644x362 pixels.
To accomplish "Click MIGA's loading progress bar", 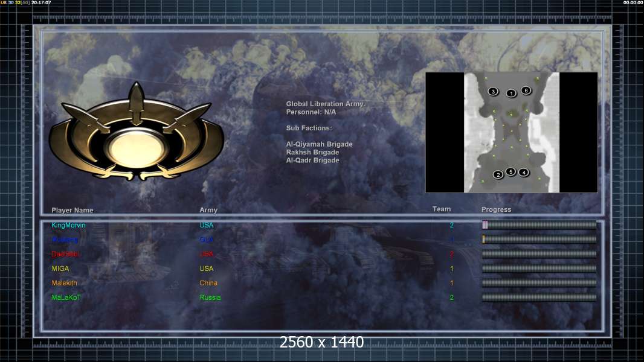I will pyautogui.click(x=539, y=268).
